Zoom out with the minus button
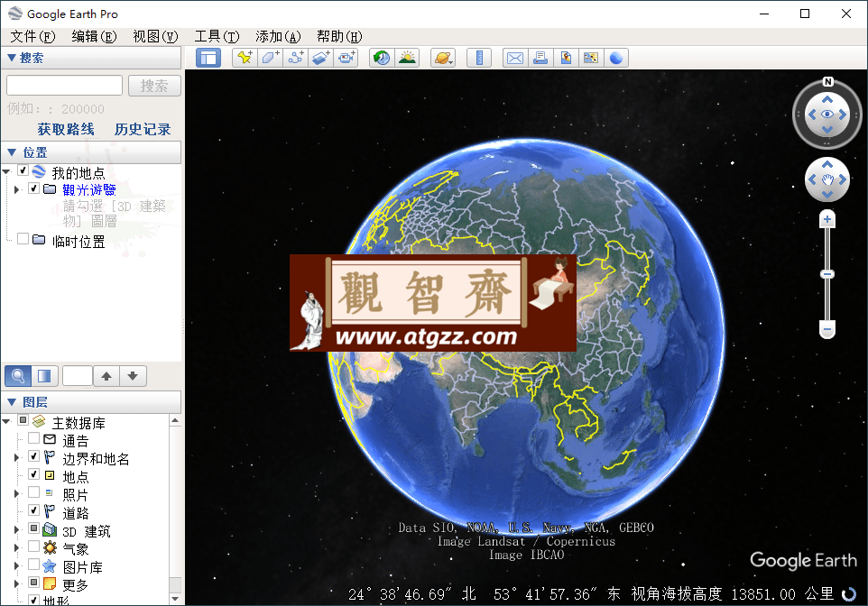The image size is (868, 606). (827, 329)
